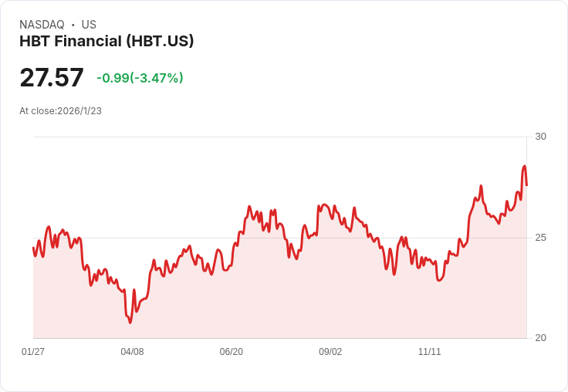Select the 01/27 date axis label

33,352
